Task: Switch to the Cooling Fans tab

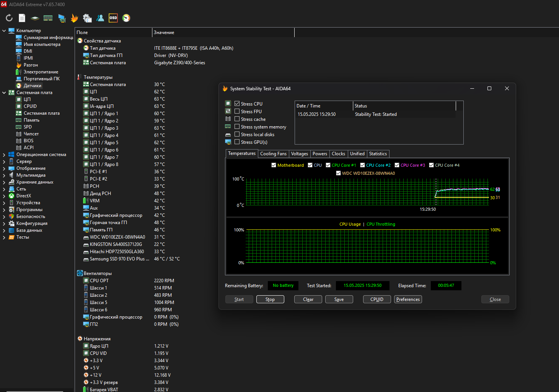Action: click(273, 154)
